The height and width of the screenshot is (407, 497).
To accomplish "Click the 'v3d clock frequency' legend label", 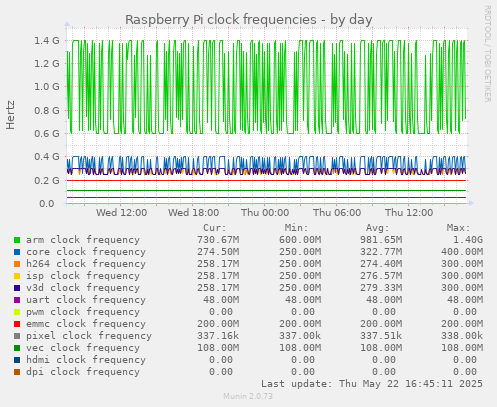I will [x=83, y=288].
